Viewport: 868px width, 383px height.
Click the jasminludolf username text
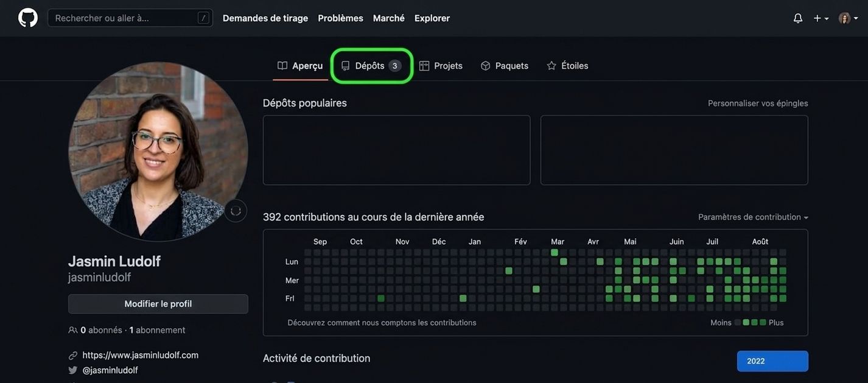(x=100, y=278)
